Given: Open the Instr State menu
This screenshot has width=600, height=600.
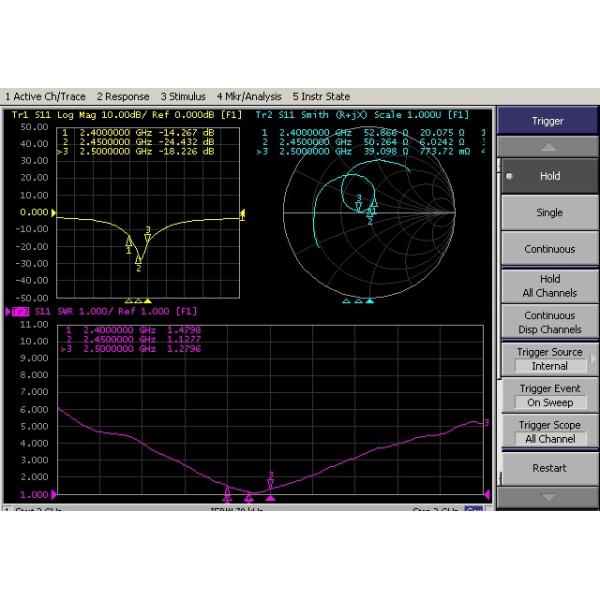Looking at the screenshot, I should [320, 97].
